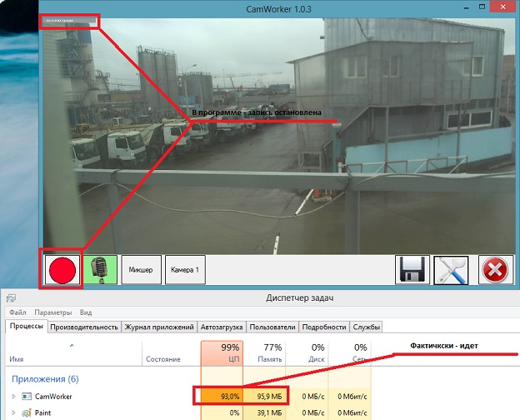Image resolution: width=520 pixels, height=420 pixels.
Task: Expand the Paint process row
Action: [x=12, y=412]
